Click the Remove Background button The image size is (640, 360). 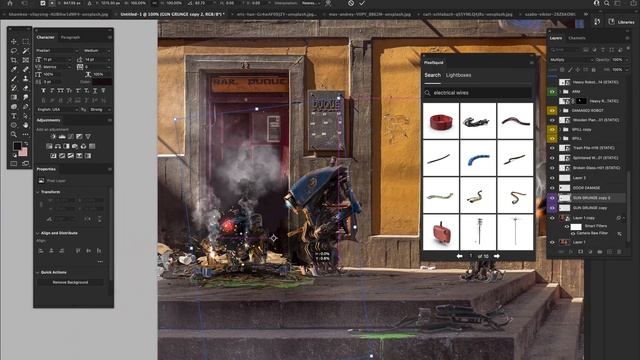pos(70,282)
